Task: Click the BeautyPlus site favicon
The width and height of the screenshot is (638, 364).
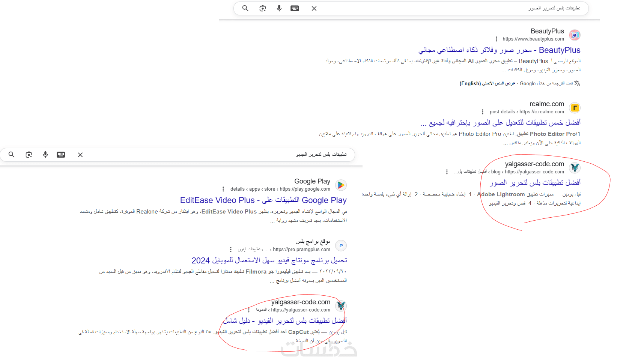Action: (x=575, y=35)
